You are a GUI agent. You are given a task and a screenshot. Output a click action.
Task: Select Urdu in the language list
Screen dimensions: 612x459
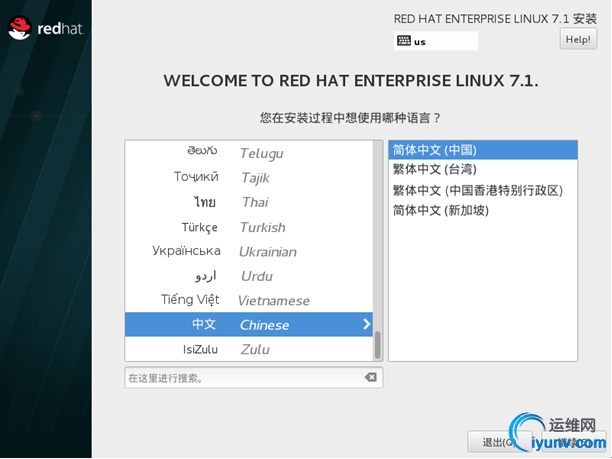[249, 276]
